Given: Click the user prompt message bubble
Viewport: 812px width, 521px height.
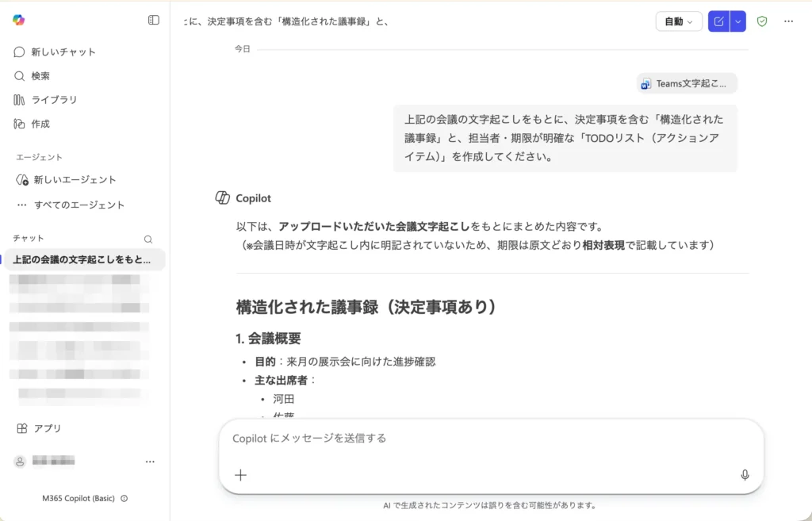Looking at the screenshot, I should [565, 138].
